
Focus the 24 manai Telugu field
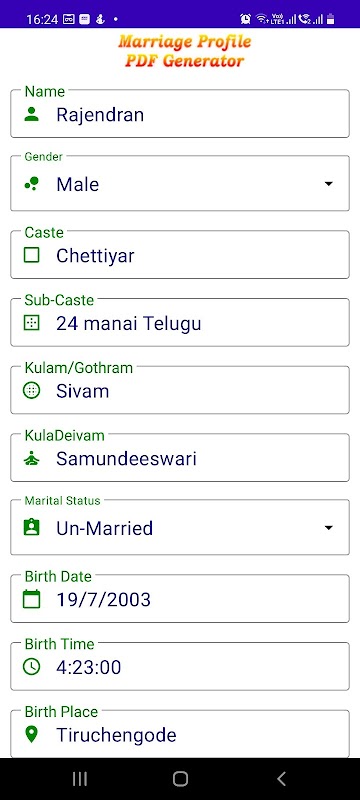pyautogui.click(x=180, y=322)
